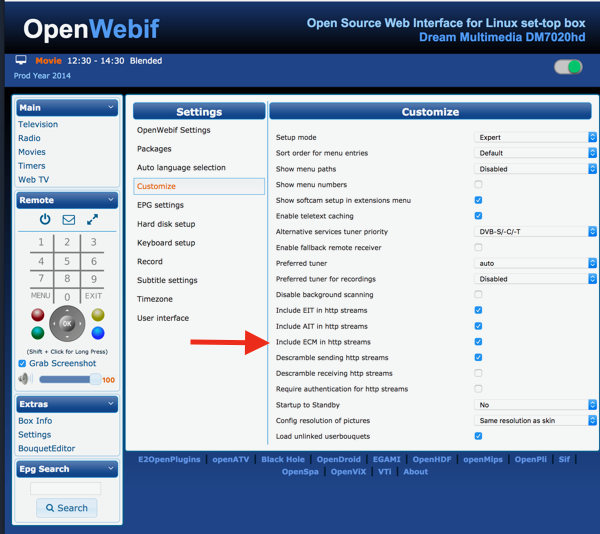Click the power icon in Remote panel
The width and height of the screenshot is (600, 534).
pyautogui.click(x=45, y=219)
